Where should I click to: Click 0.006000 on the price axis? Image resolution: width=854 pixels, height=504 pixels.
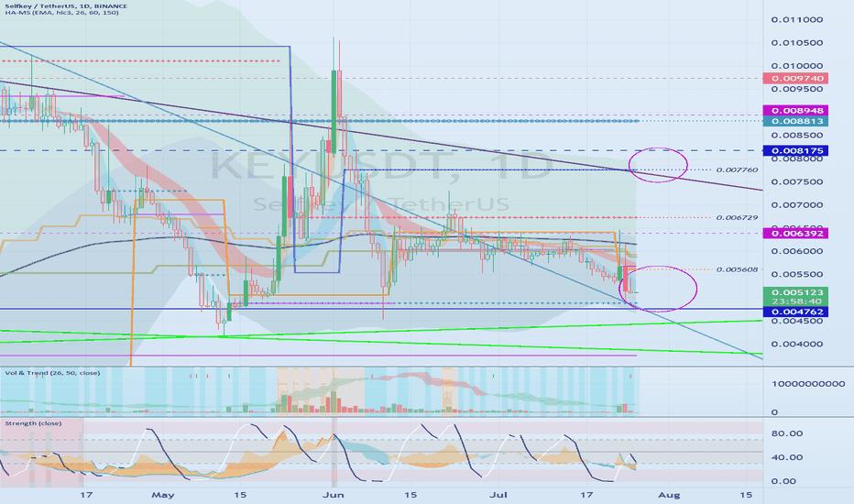click(797, 251)
